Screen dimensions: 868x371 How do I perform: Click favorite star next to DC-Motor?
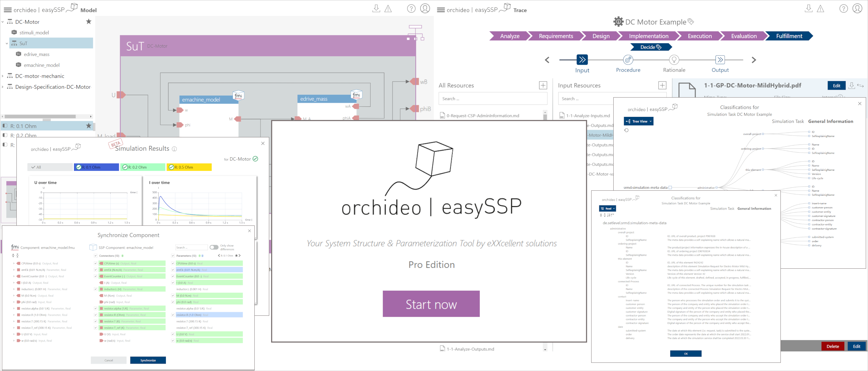coord(88,21)
